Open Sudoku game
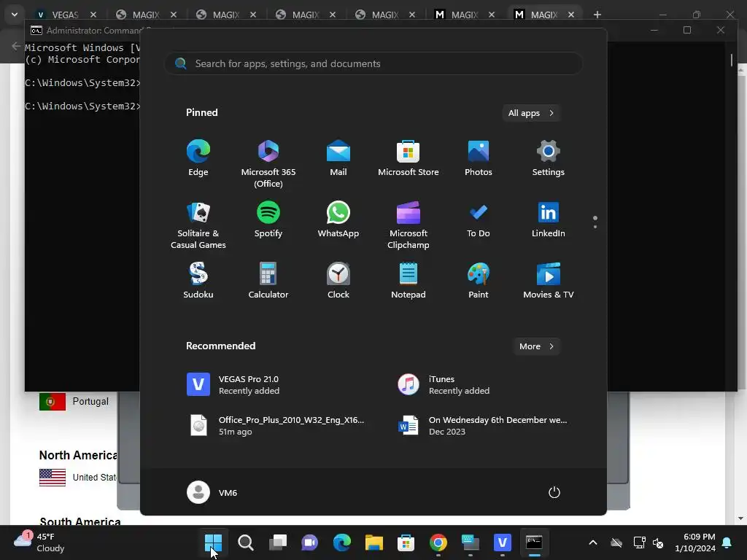Viewport: 747px width, 560px height. [x=198, y=281]
